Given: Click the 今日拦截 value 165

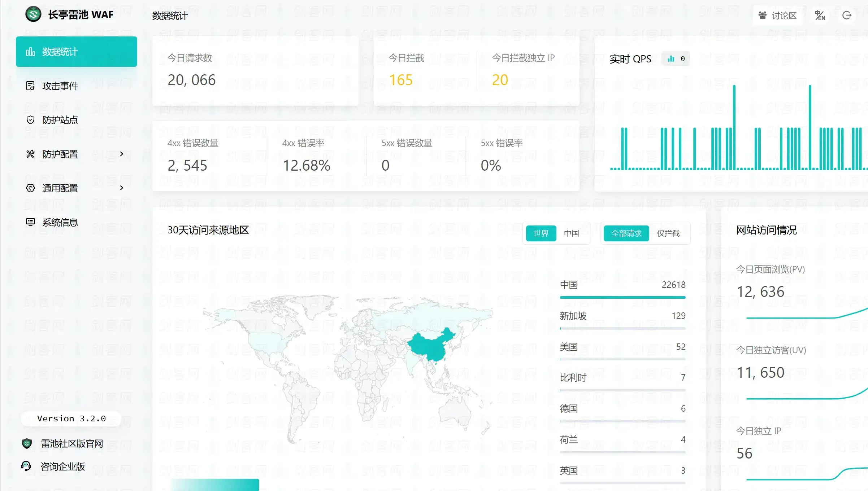Looking at the screenshot, I should pos(401,80).
